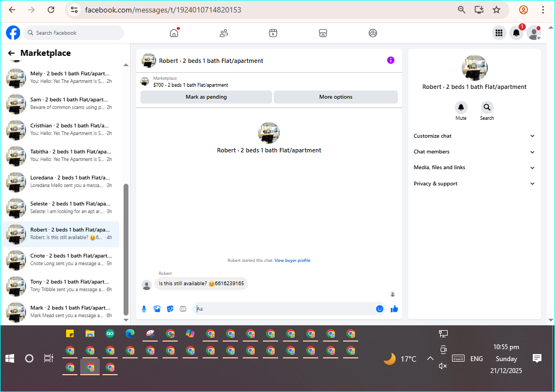Open the Video tab icon
The image size is (555, 392).
click(x=273, y=33)
